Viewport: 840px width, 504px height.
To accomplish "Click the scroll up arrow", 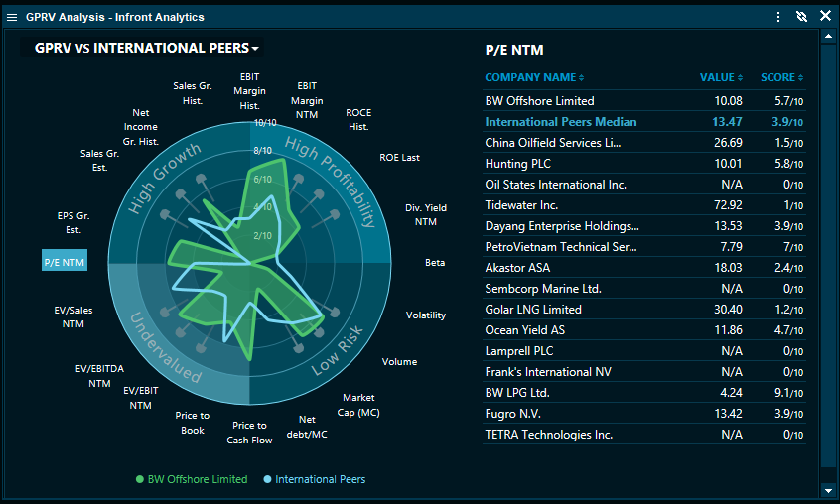I will [828, 37].
